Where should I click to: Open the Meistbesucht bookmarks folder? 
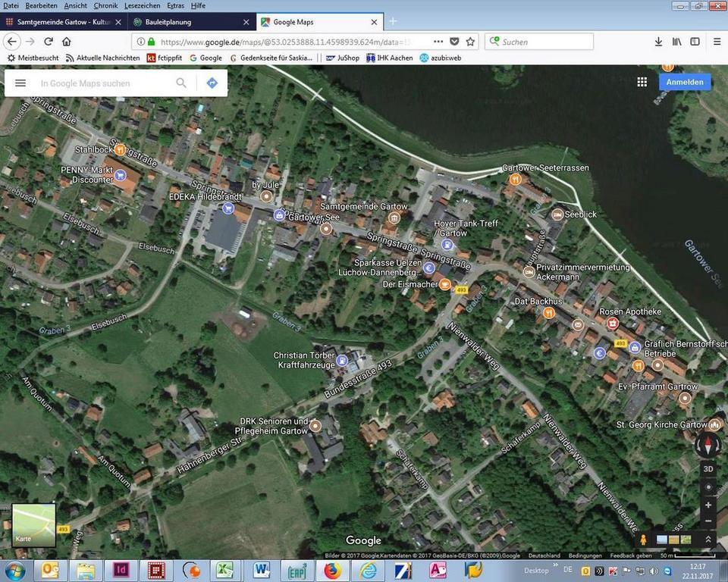click(33, 58)
